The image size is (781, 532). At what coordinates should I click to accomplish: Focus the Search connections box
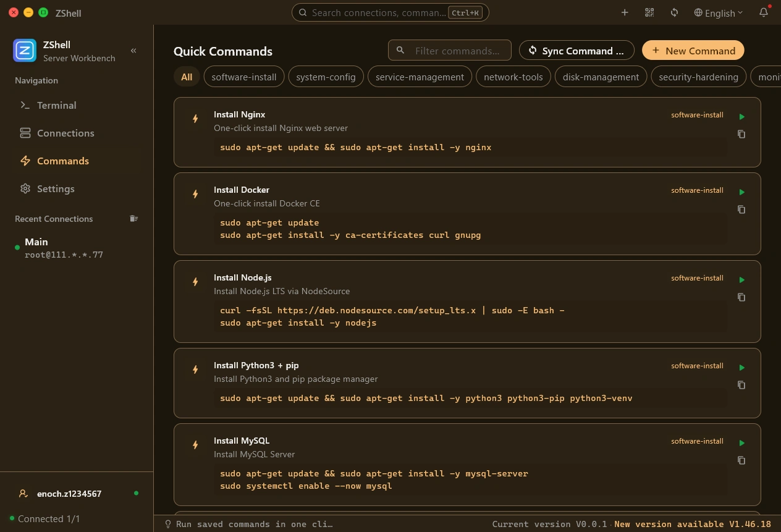click(390, 12)
